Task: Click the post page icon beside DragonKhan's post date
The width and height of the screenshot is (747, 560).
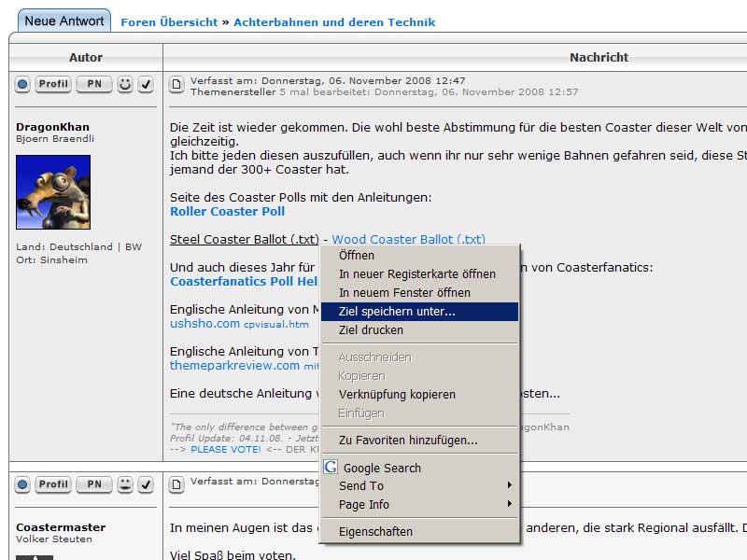Action: pos(176,85)
